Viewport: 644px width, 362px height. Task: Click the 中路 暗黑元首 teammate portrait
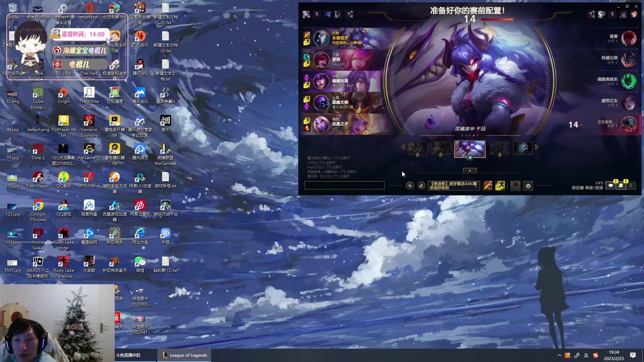[x=321, y=81]
